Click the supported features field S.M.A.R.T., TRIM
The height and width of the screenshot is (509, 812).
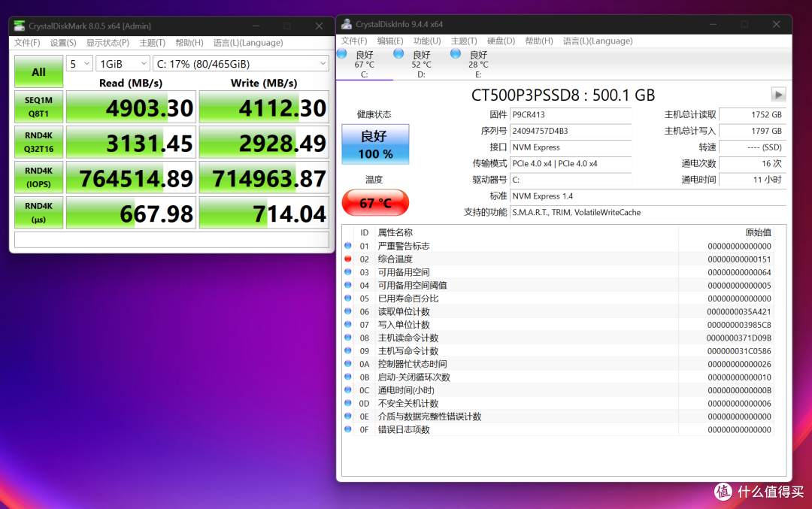(647, 212)
